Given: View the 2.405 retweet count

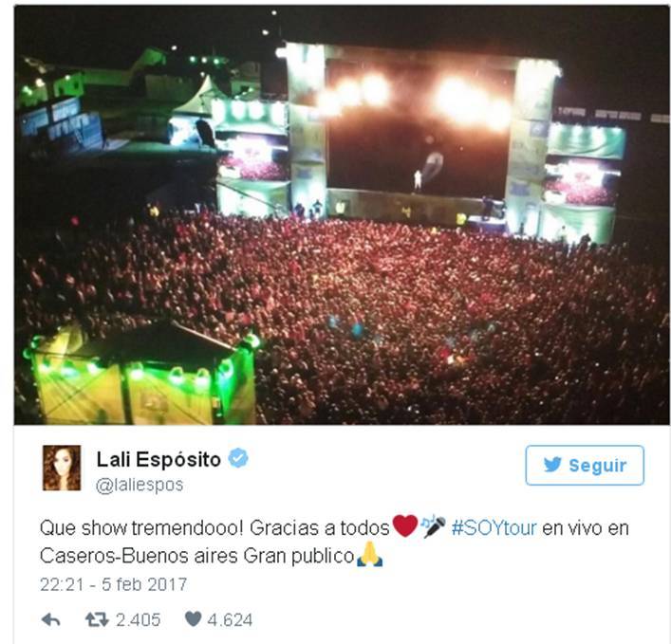Looking at the screenshot, I should (138, 619).
